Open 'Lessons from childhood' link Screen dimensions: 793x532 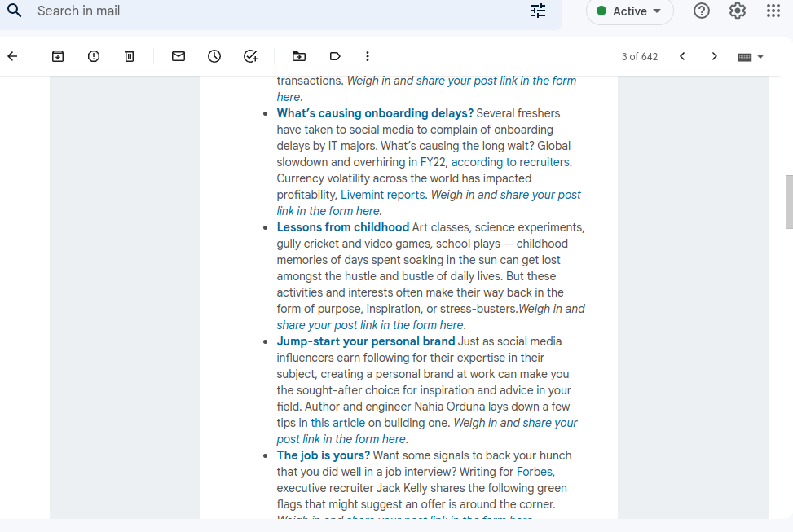[x=342, y=227]
